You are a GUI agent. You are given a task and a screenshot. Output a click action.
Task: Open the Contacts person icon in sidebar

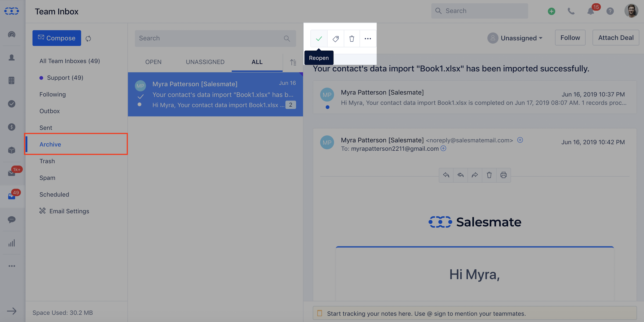11,58
